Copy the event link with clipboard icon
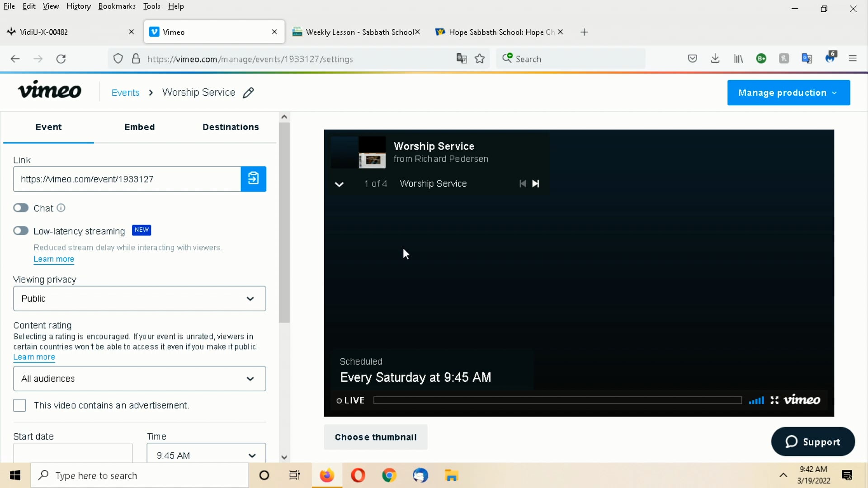This screenshot has height=488, width=868. pyautogui.click(x=253, y=179)
